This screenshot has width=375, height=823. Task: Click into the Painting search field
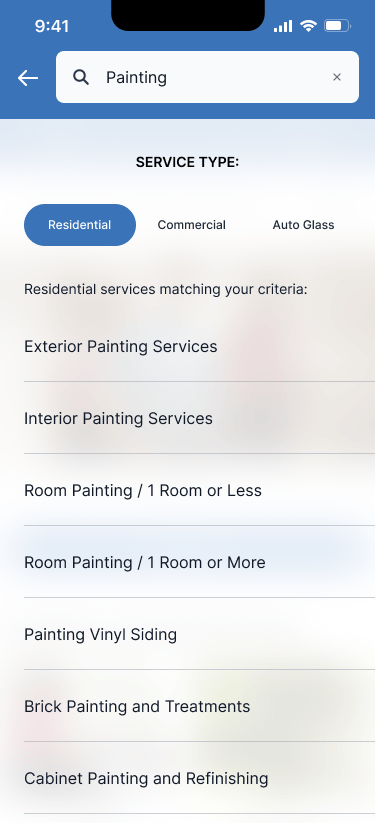(207, 77)
